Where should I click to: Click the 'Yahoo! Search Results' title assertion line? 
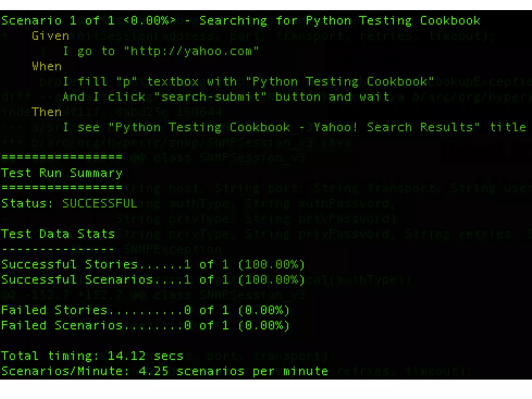(x=295, y=128)
